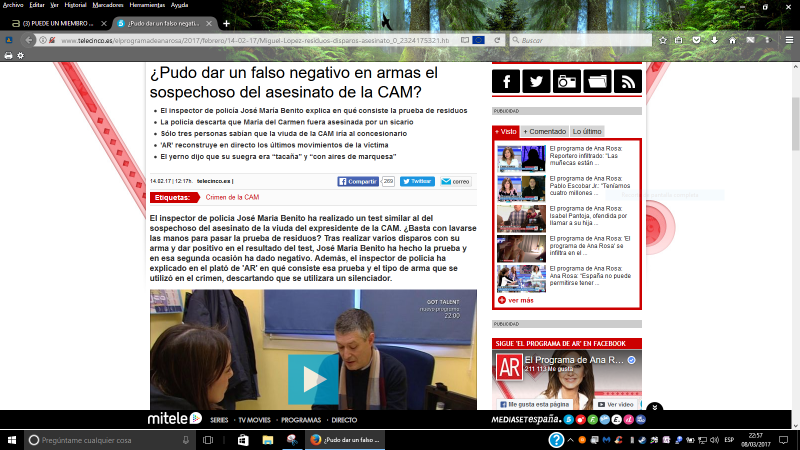Screen dimensions: 800x450
Task: Play the article video
Action: [x=313, y=379]
